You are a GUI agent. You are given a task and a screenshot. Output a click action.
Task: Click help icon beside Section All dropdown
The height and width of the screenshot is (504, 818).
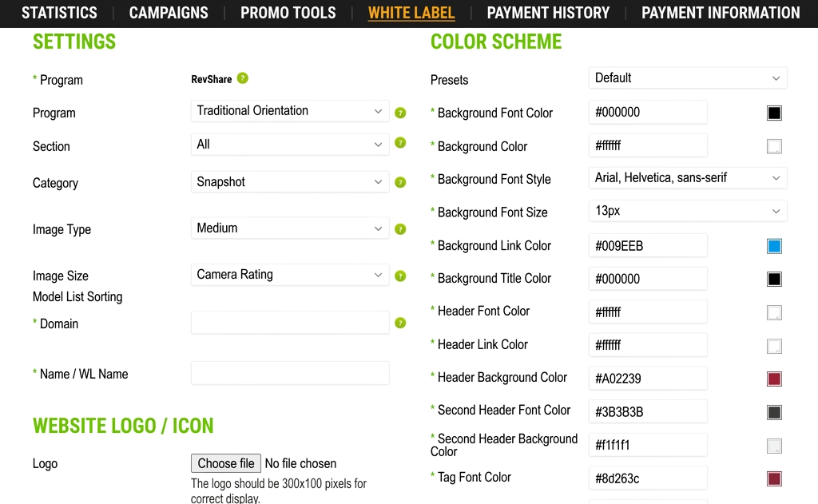[400, 143]
